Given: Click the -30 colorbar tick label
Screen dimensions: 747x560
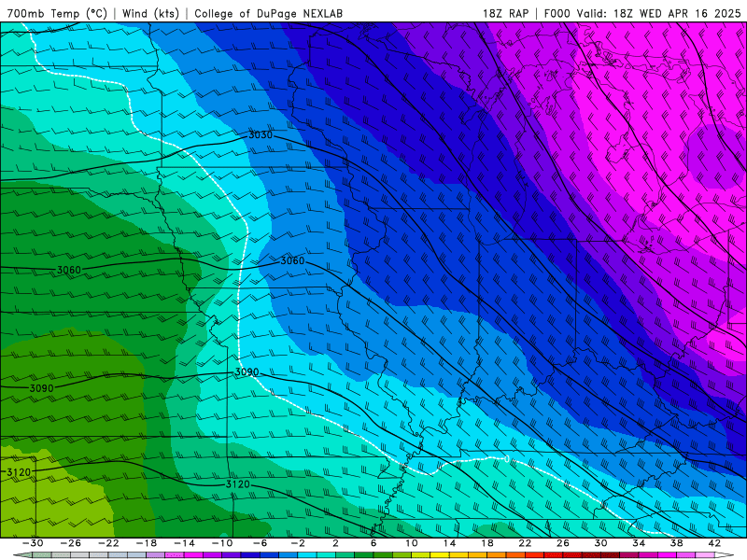Looking at the screenshot, I should tap(33, 543).
